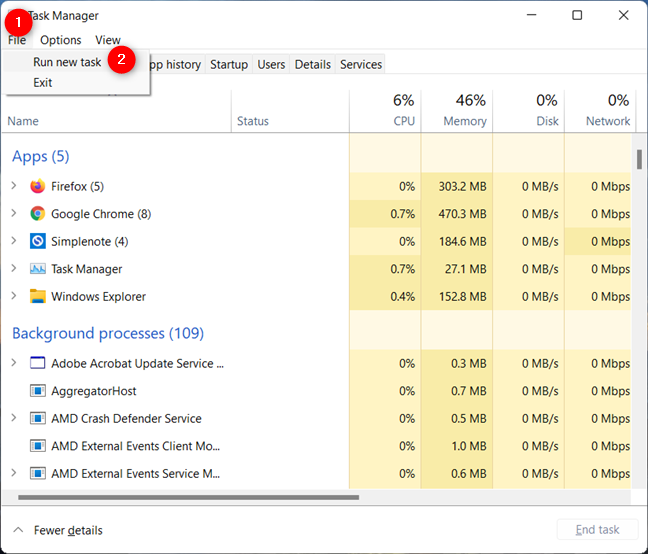648x554 pixels.
Task: Collapse view with Fewer details
Action: click(58, 530)
